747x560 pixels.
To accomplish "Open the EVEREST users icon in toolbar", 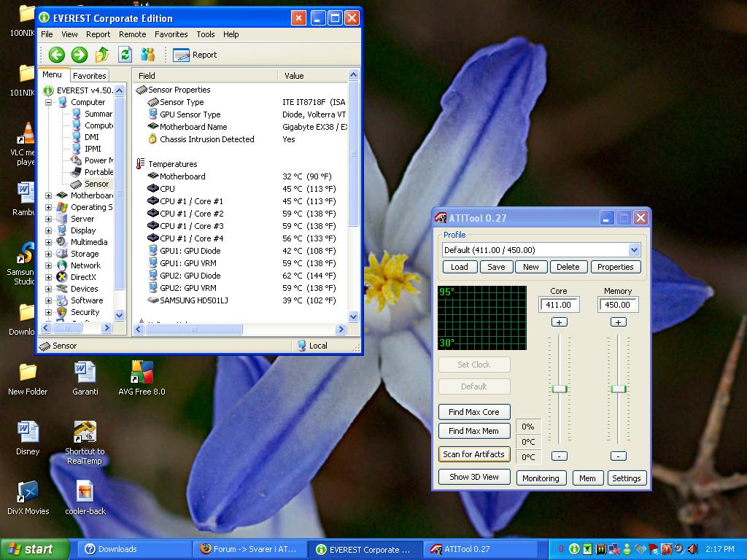I will point(147,55).
